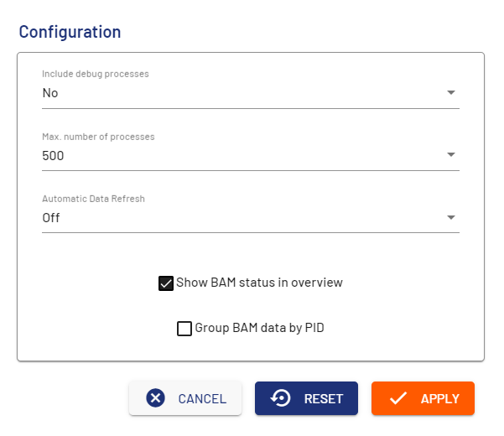504x436 pixels.
Task: Click the 'Group BAM data by PID' label
Action: click(259, 329)
